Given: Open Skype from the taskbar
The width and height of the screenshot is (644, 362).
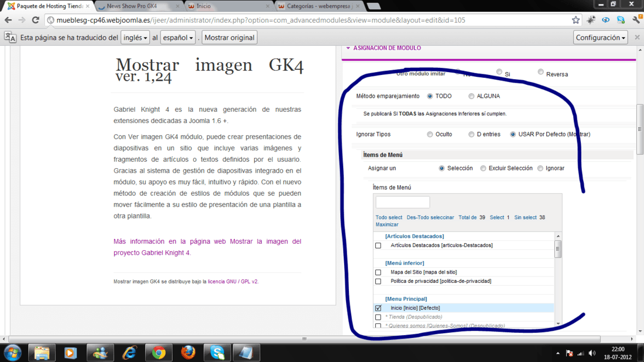Looking at the screenshot, I should tap(217, 353).
